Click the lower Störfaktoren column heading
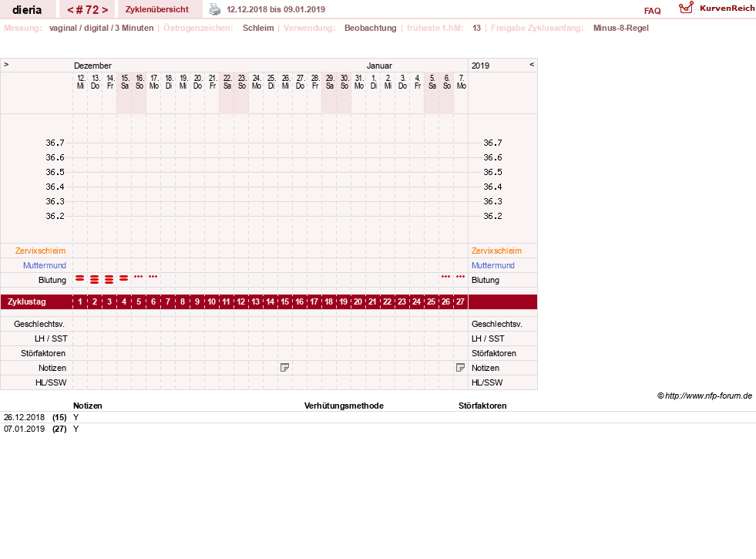756x559 pixels. (482, 406)
